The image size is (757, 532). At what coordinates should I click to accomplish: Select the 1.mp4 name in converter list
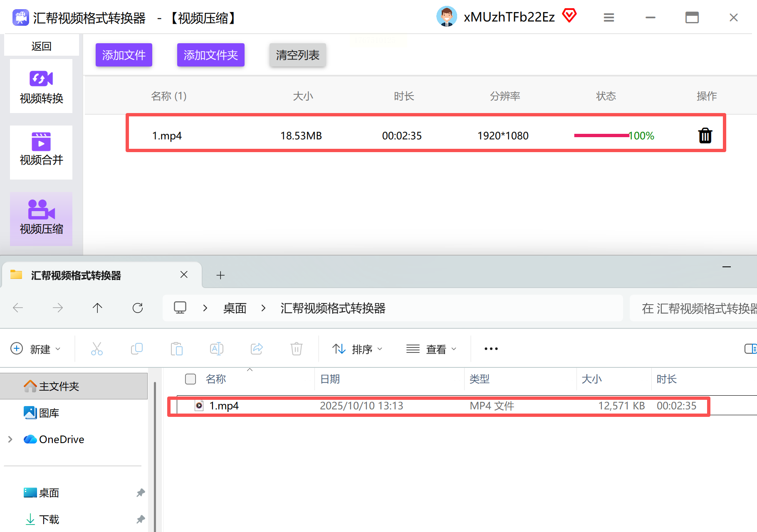167,135
